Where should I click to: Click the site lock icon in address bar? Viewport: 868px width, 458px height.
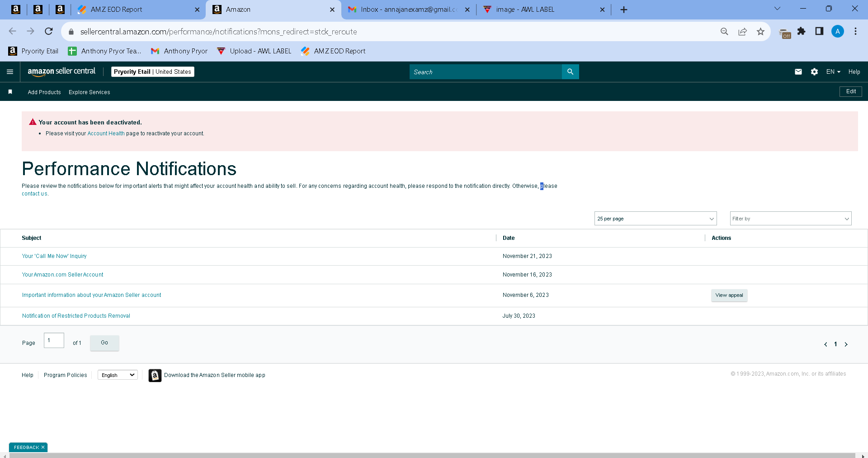71,32
